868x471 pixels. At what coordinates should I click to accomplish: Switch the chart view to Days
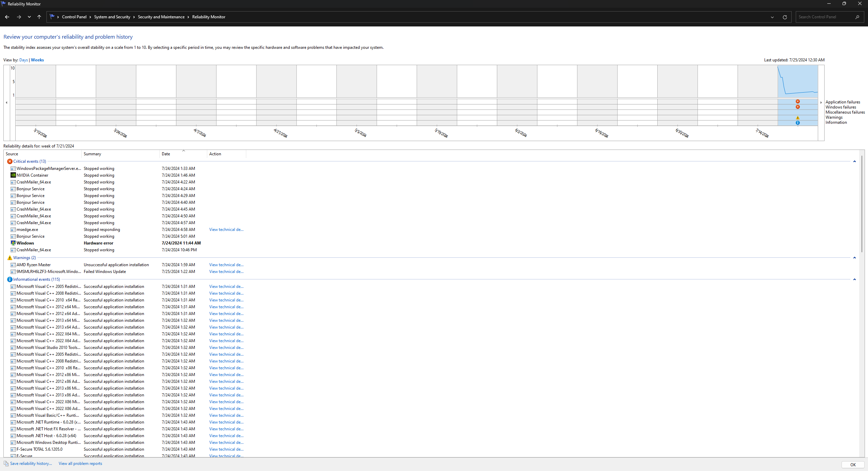coord(23,60)
